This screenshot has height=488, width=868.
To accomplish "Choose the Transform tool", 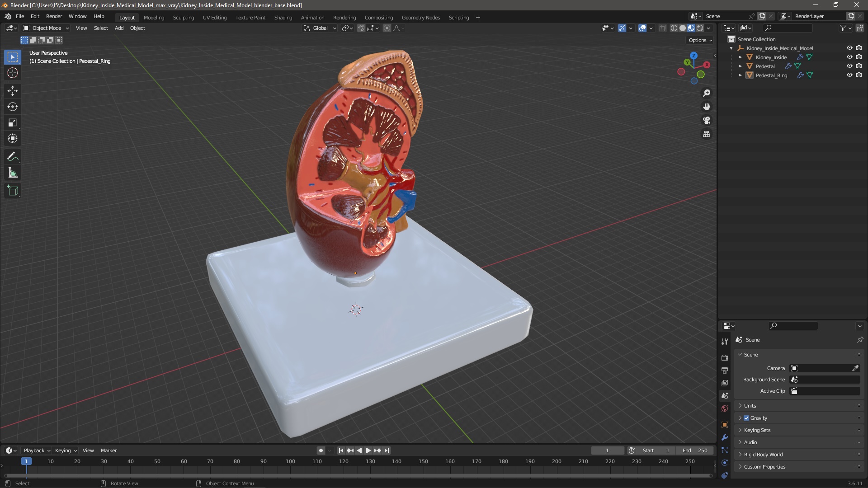I will pyautogui.click(x=13, y=138).
